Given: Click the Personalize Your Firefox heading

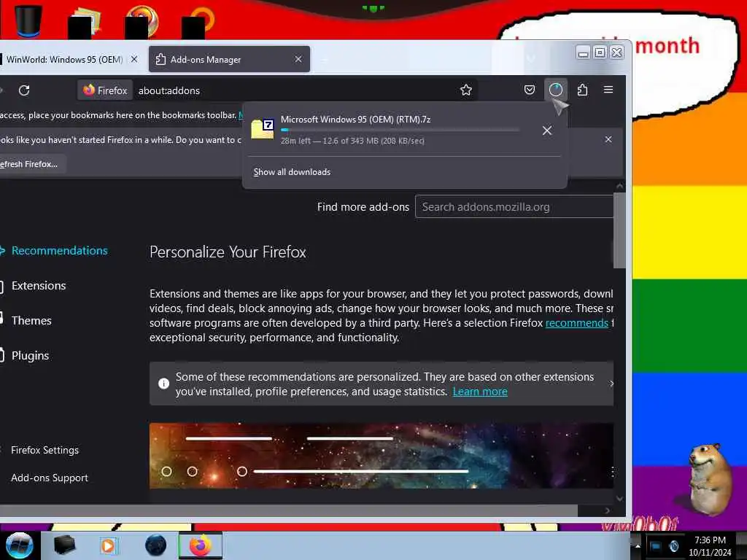Looking at the screenshot, I should pos(228,252).
